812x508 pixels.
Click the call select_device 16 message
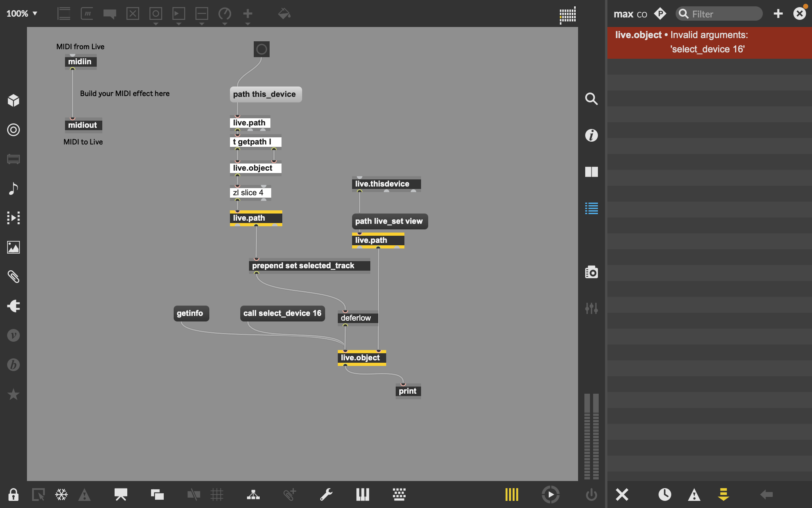[x=282, y=313]
